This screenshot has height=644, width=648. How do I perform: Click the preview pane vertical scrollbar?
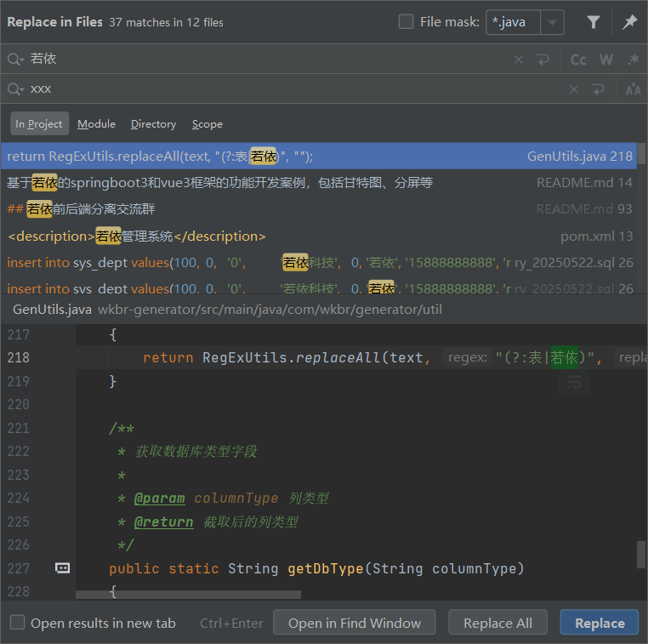coord(641,555)
